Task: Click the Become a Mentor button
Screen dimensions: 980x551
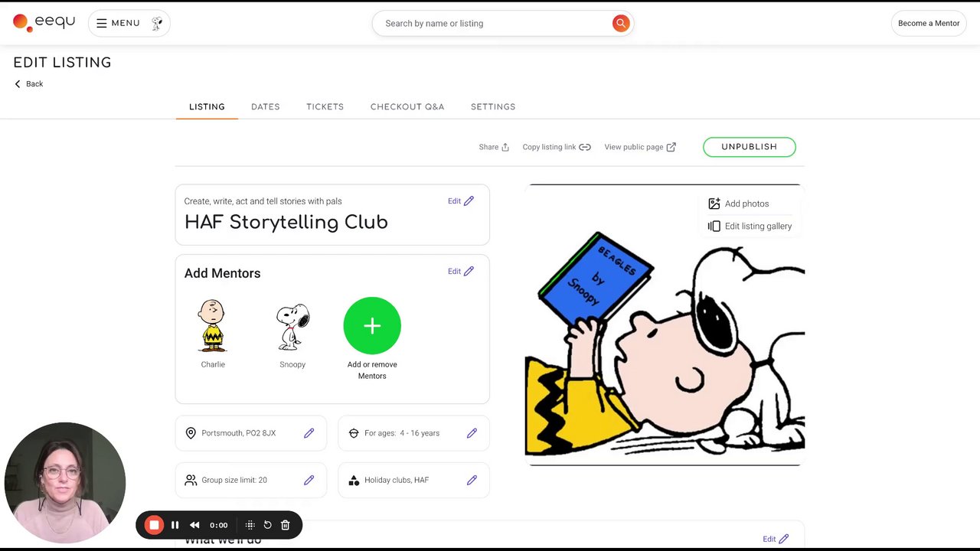Action: [x=929, y=23]
